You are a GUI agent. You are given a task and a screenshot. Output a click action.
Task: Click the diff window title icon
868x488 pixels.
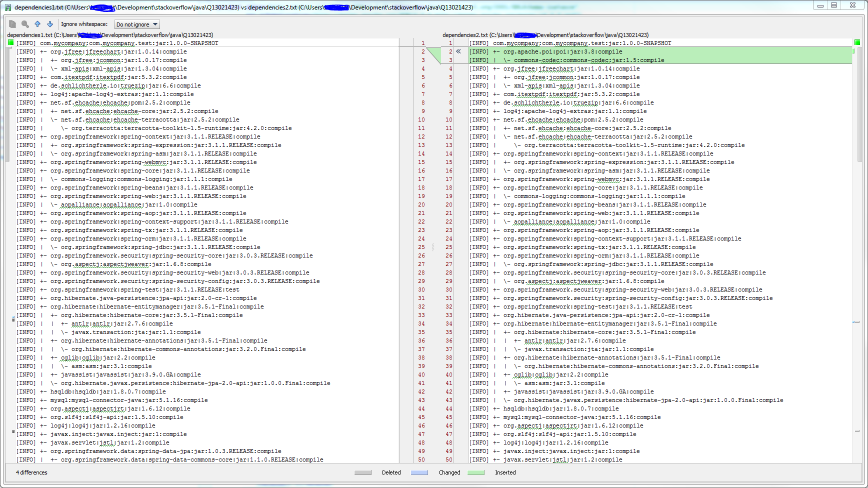(x=8, y=7)
